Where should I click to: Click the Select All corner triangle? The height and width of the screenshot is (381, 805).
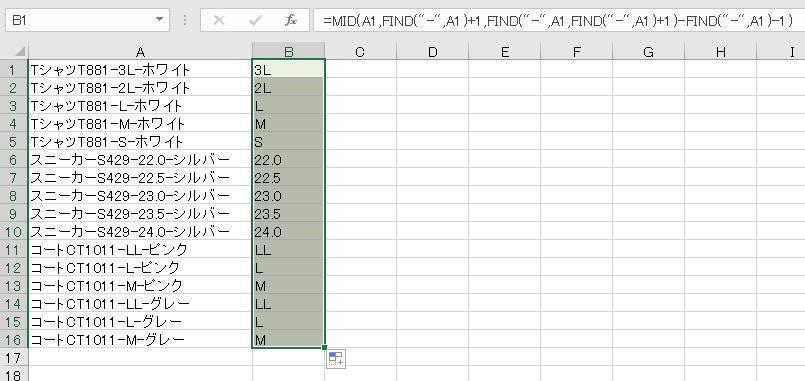click(20, 51)
